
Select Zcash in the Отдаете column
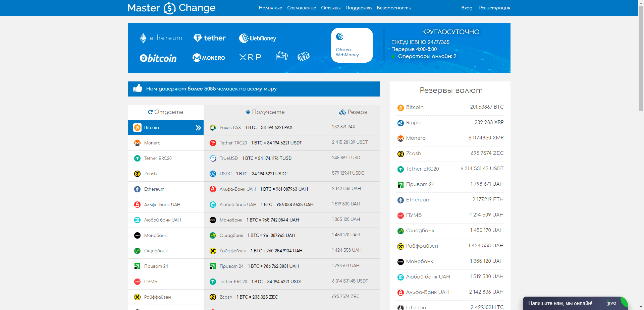click(150, 174)
